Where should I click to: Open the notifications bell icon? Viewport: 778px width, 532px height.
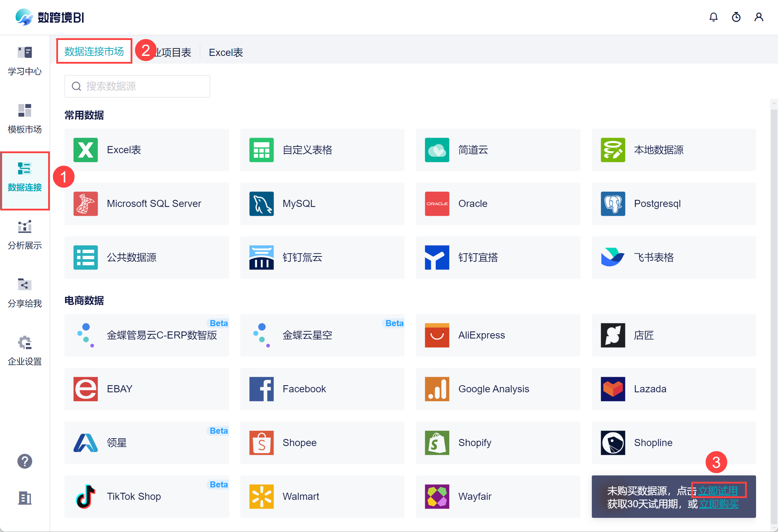pos(713,17)
